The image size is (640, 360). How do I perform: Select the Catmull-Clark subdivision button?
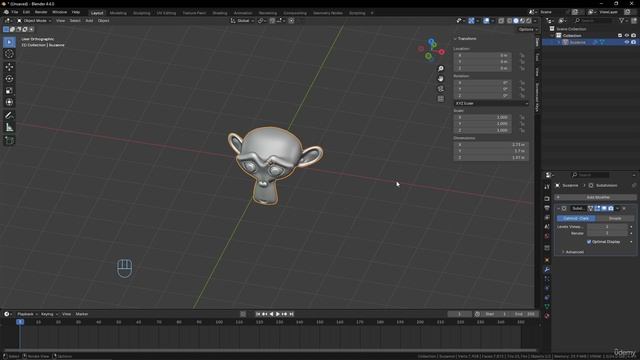[x=576, y=218]
